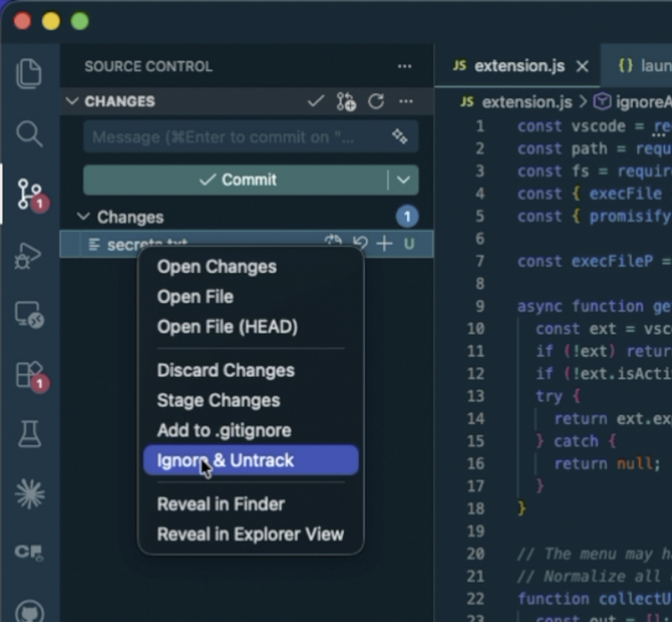Click the U untracked status on secrets.txt
This screenshot has width=672, height=622.
click(409, 243)
